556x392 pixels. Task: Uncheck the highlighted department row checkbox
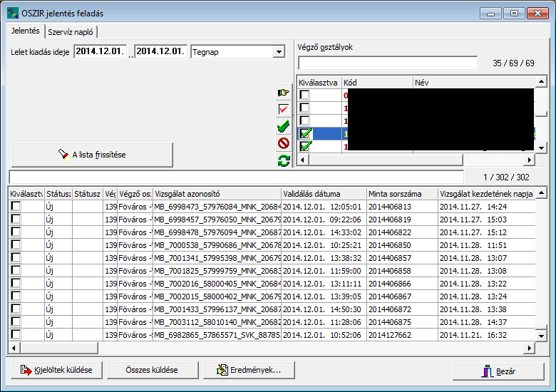tap(305, 133)
